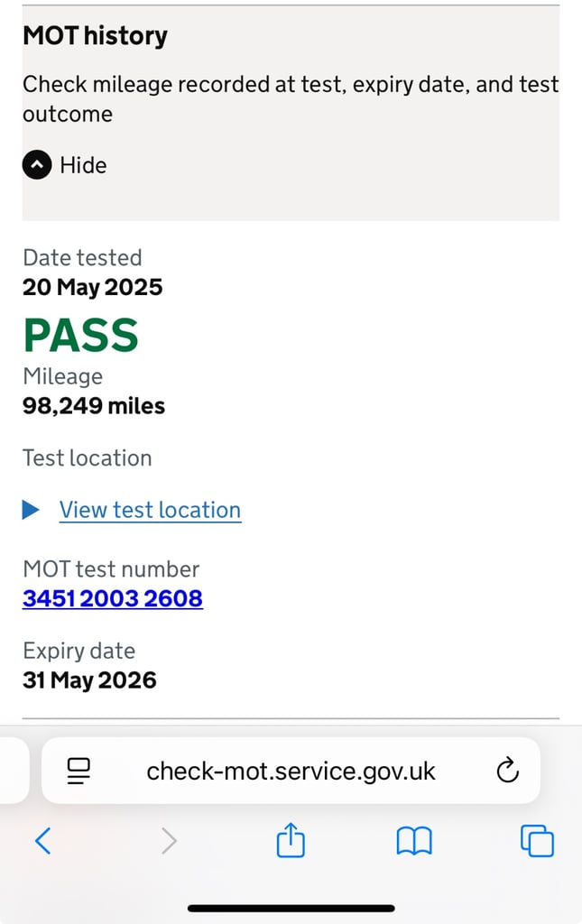Tap the MOT history heading
582x924 pixels.
(95, 36)
